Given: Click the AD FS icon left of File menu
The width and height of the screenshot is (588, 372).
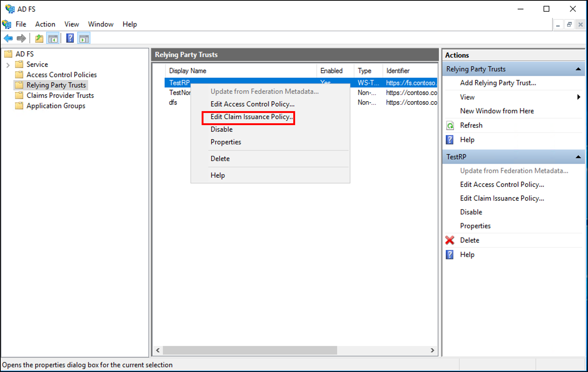Looking at the screenshot, I should tap(7, 24).
